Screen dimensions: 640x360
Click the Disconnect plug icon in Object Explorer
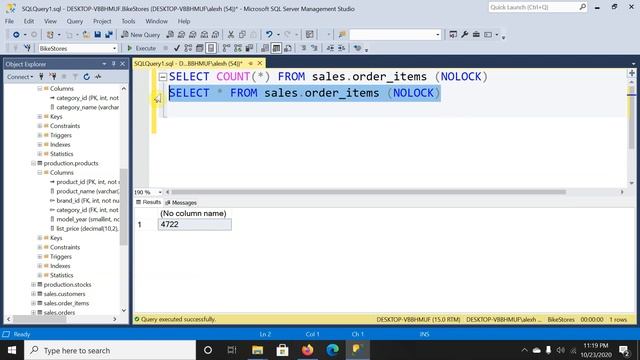(x=53, y=77)
